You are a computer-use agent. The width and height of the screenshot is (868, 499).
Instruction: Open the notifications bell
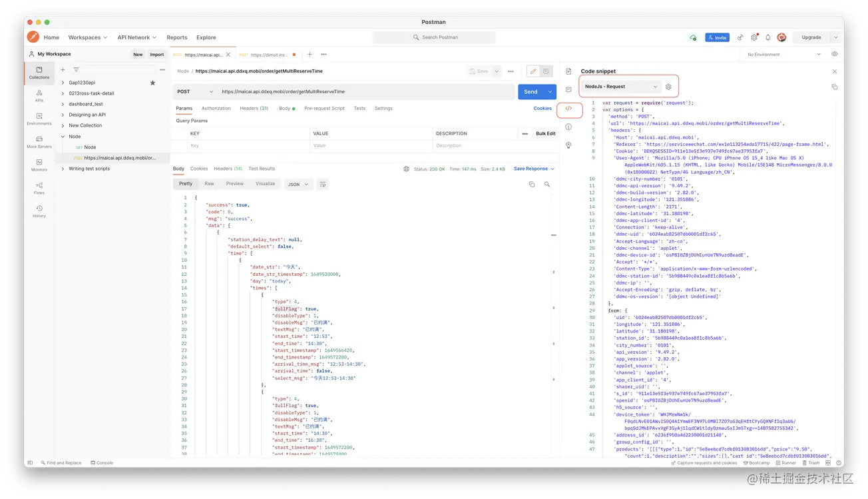pos(767,38)
